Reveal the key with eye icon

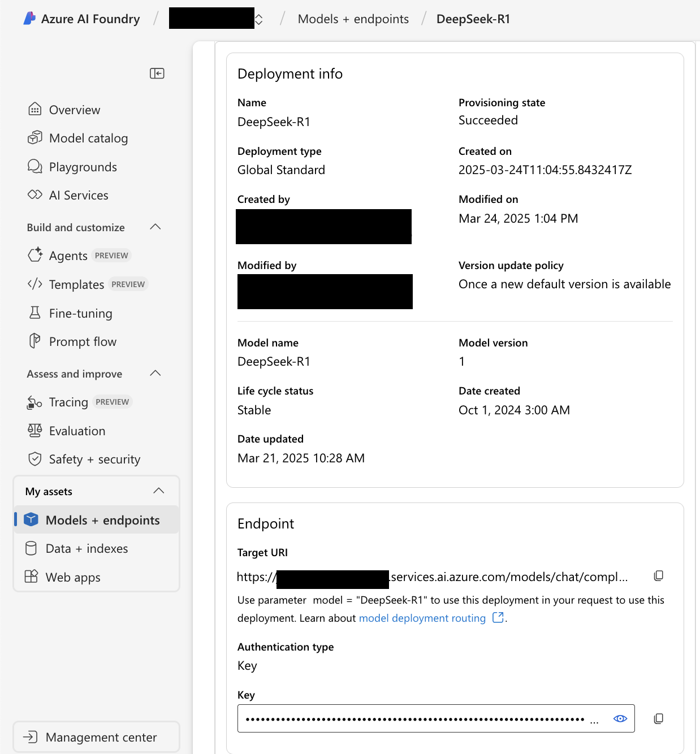620,718
